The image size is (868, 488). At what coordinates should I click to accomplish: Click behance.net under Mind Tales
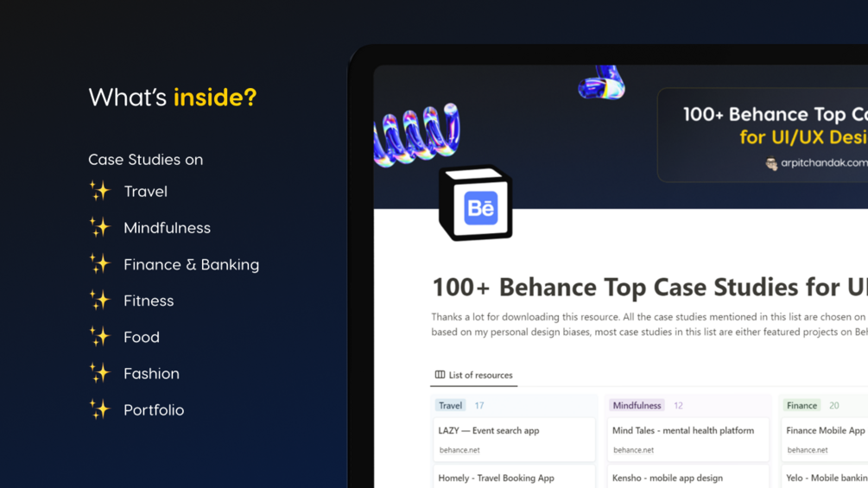(x=633, y=450)
